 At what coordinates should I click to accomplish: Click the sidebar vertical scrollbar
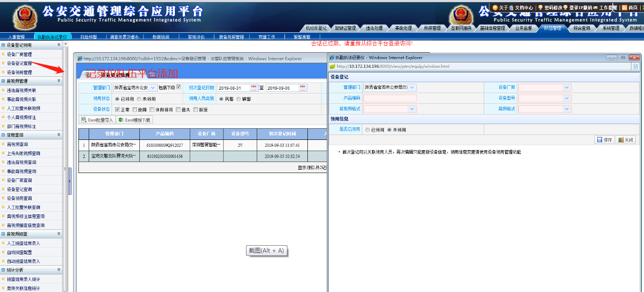click(x=65, y=166)
